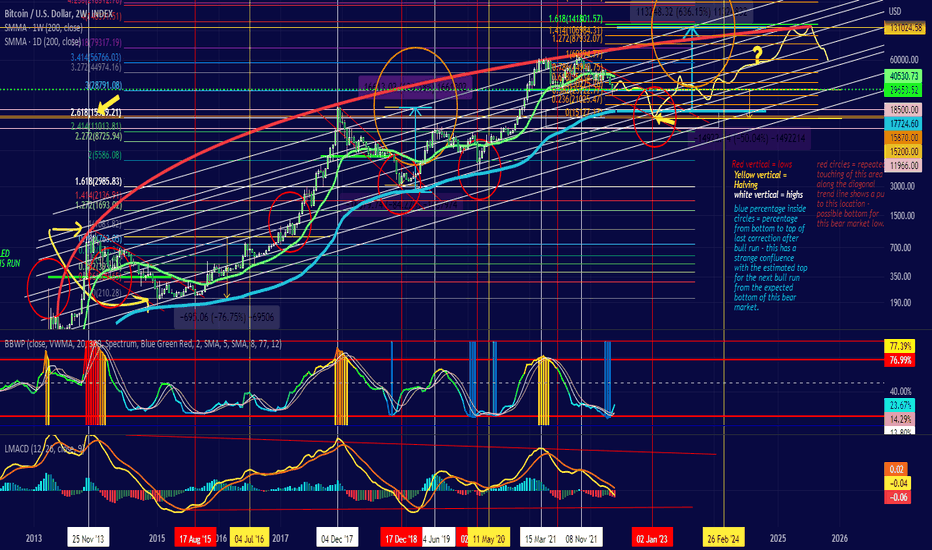Select the SMMA 1D (200, close) indicator legend
Viewport: 932px width, 550px height.
(42, 42)
